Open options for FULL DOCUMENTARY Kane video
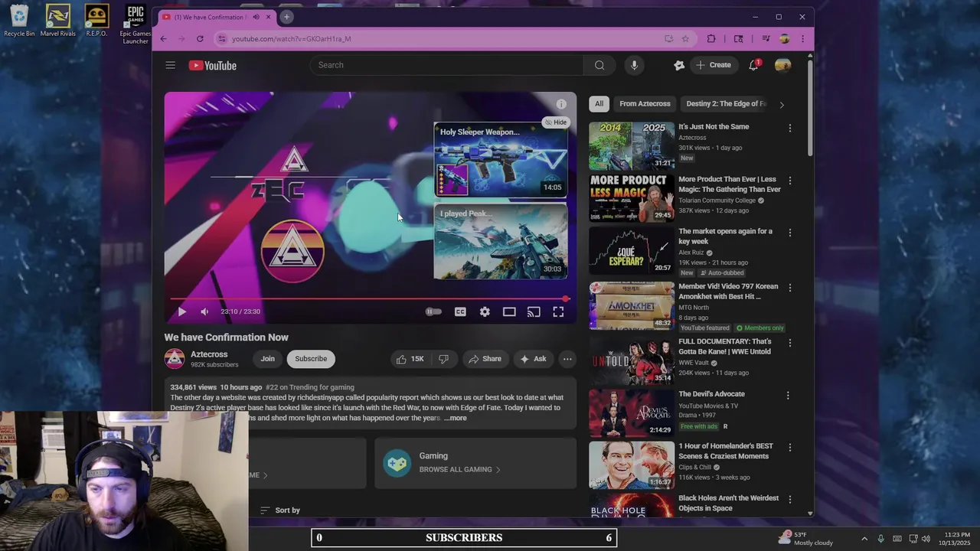980x551 pixels. click(790, 343)
